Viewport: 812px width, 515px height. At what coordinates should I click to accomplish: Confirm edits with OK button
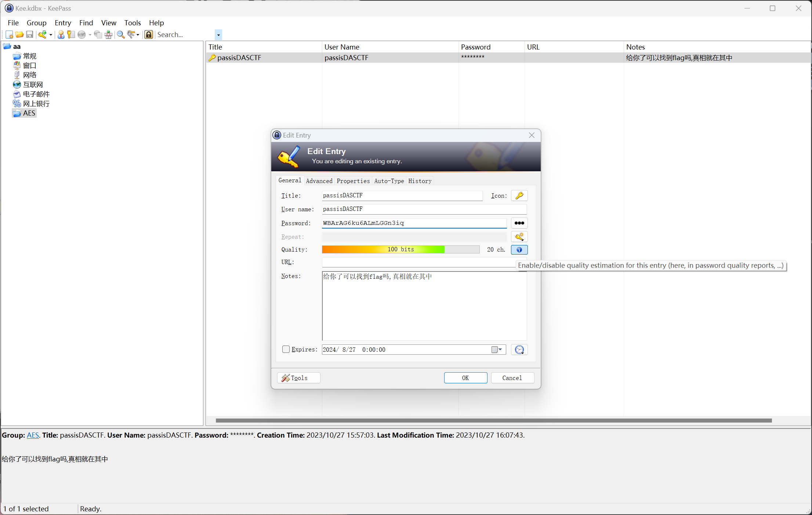[x=465, y=378]
